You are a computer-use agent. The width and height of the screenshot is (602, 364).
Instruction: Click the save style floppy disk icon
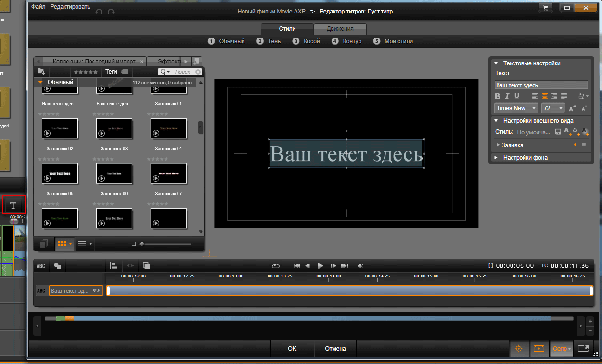point(558,132)
